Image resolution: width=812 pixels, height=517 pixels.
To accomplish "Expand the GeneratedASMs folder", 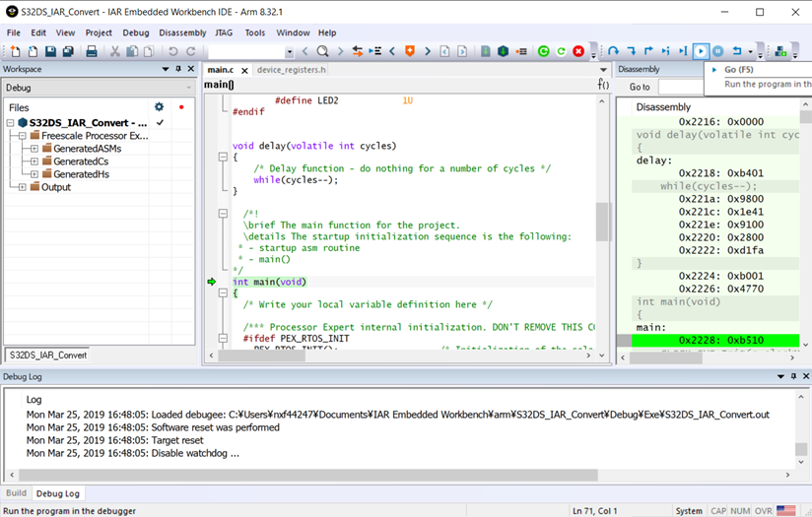I will 34,149.
